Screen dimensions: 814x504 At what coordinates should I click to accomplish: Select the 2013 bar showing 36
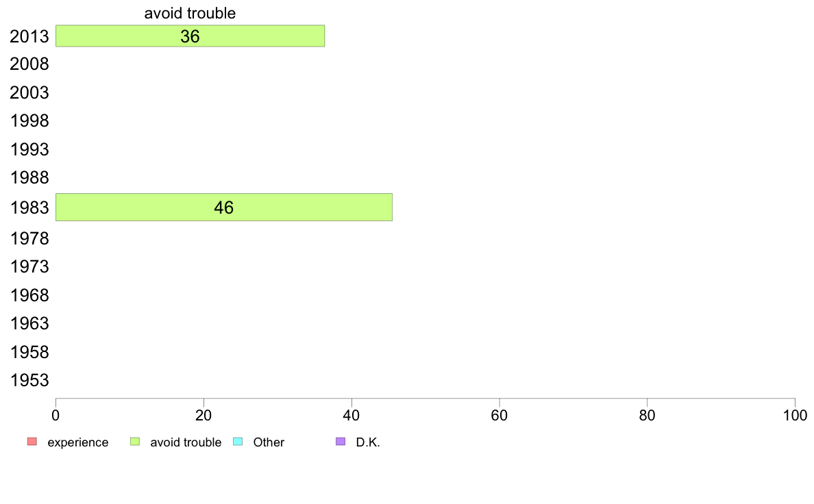point(190,36)
